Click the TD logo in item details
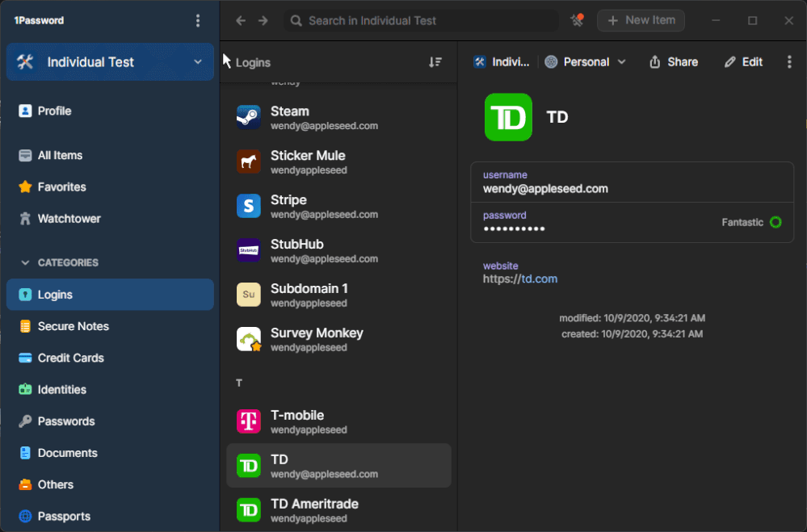The image size is (807, 532). point(508,117)
